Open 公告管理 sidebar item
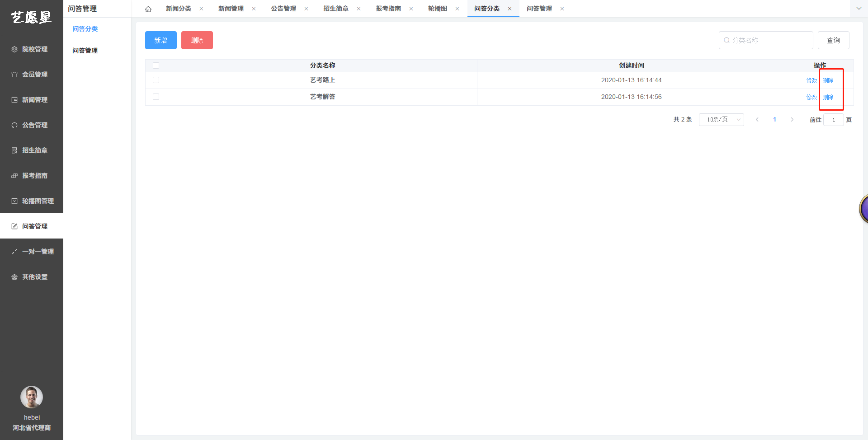The image size is (868, 440). pyautogui.click(x=32, y=125)
